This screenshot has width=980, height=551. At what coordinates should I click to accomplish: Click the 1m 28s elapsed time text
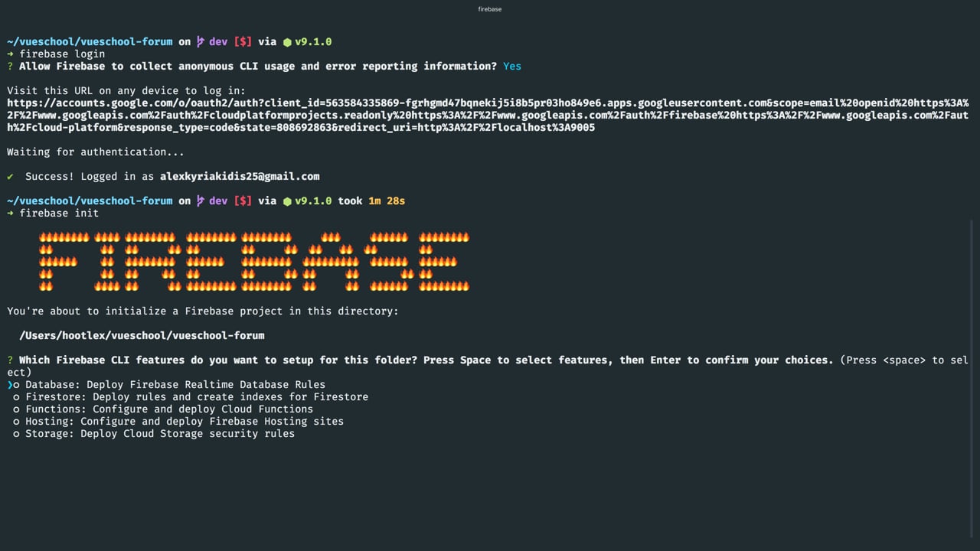(x=387, y=201)
